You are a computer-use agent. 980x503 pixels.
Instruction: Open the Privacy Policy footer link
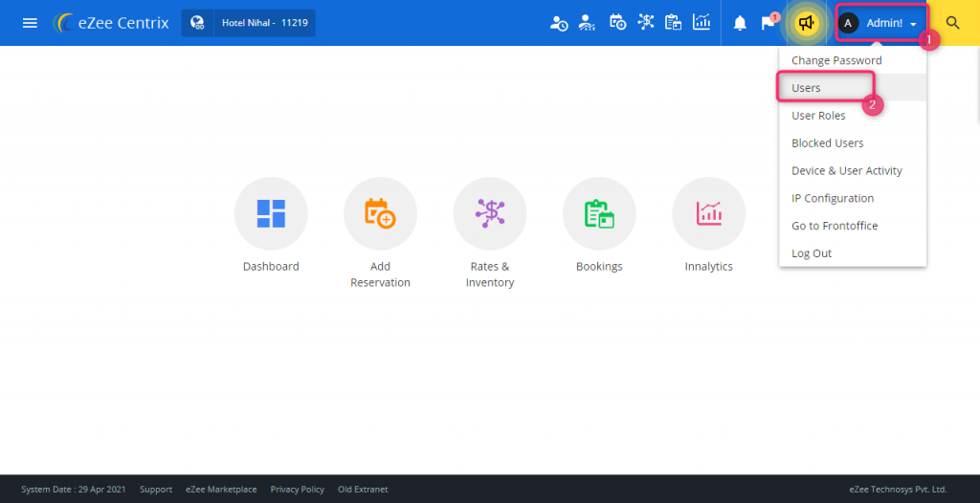click(297, 490)
